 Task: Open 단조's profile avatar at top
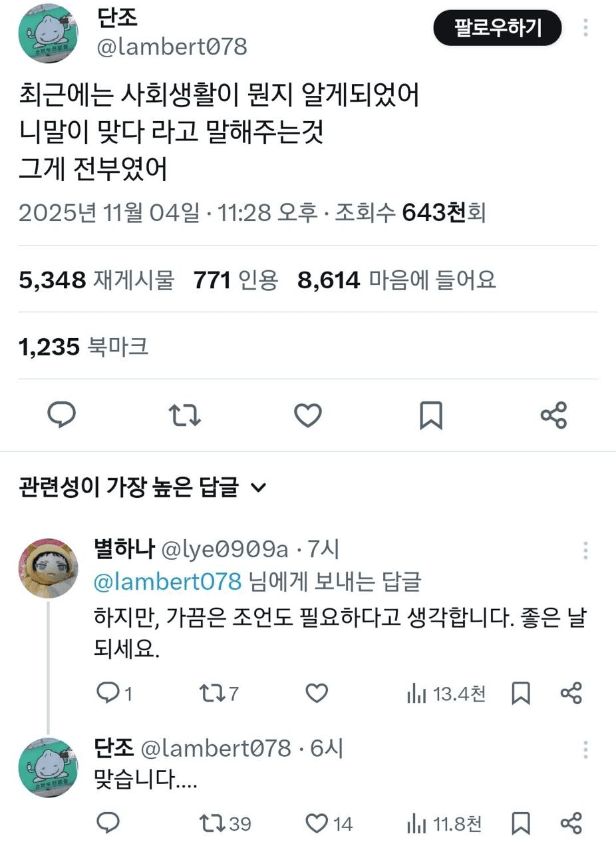[48, 33]
